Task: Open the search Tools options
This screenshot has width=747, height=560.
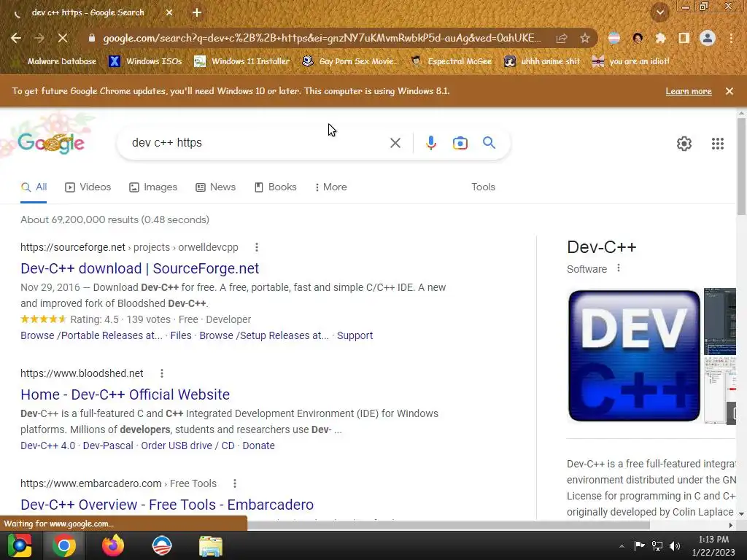Action: click(483, 187)
